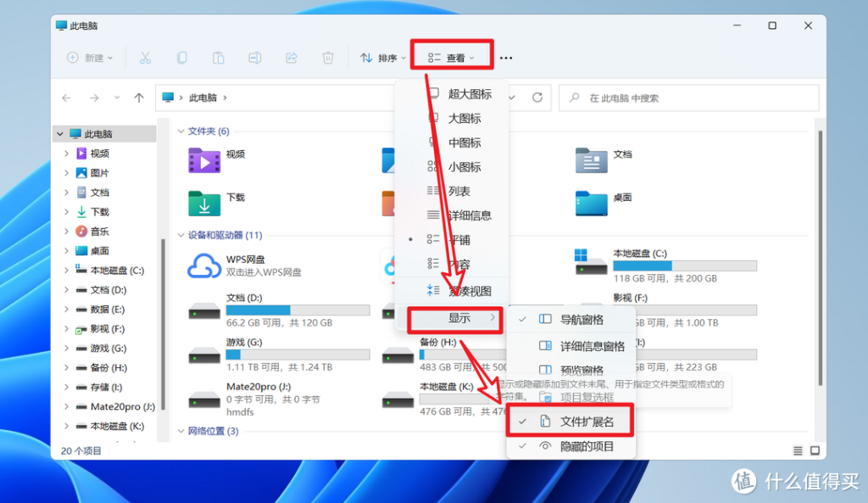Click the main pane vertical scrollbar

coord(820,258)
